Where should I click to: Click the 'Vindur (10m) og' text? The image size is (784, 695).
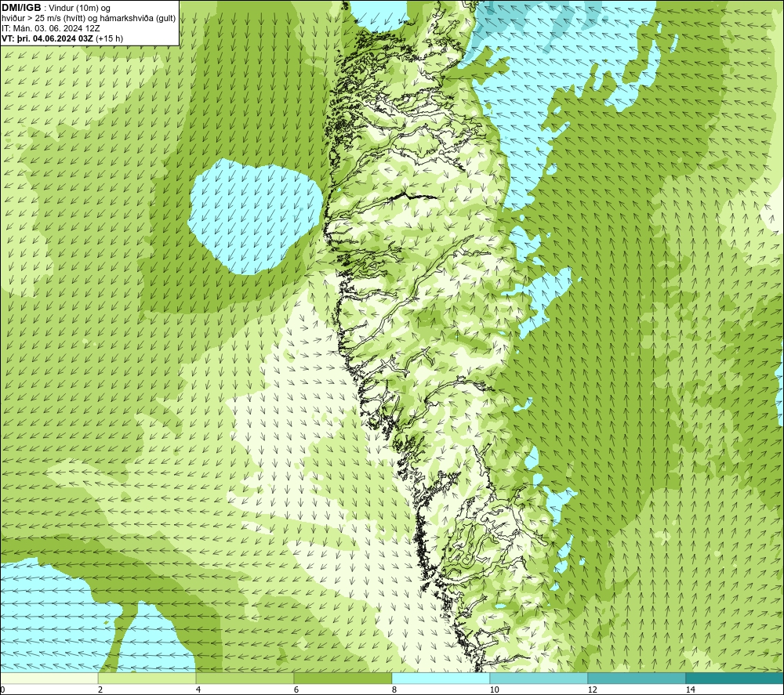coord(81,9)
